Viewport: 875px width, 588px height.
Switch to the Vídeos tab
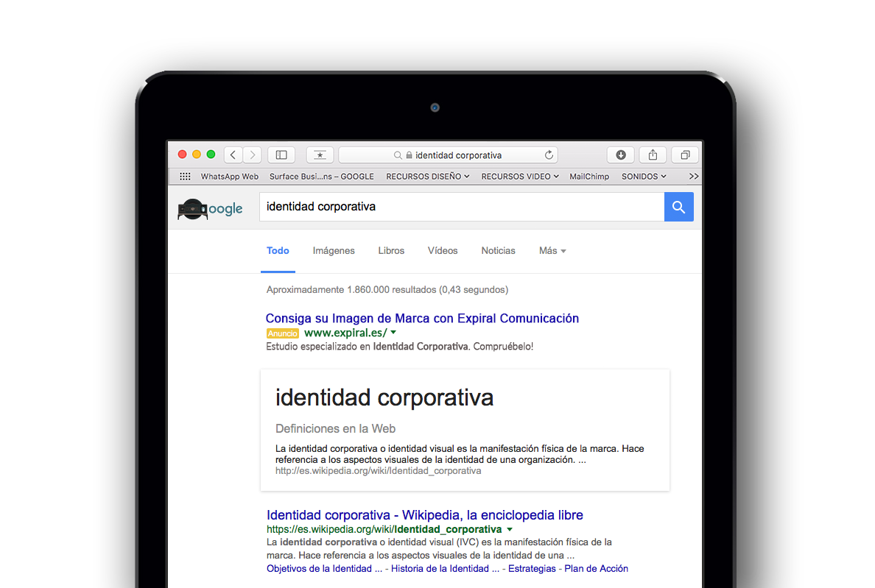tap(443, 251)
